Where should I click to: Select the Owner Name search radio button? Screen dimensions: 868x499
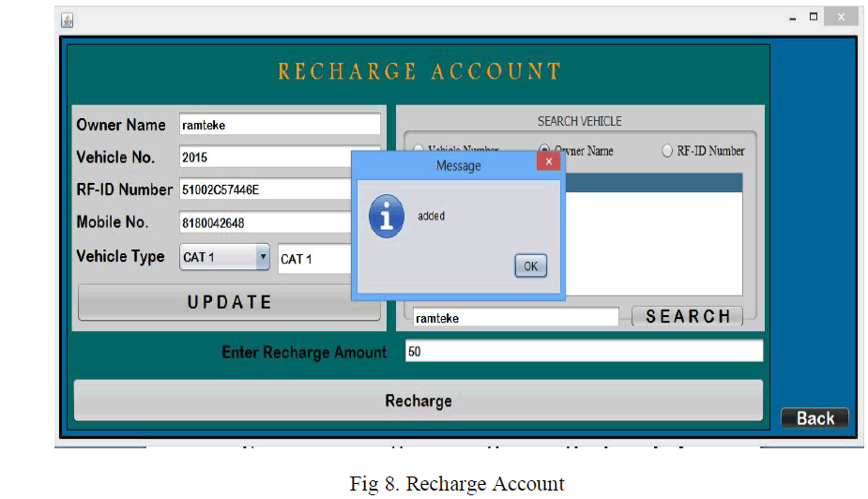[544, 150]
